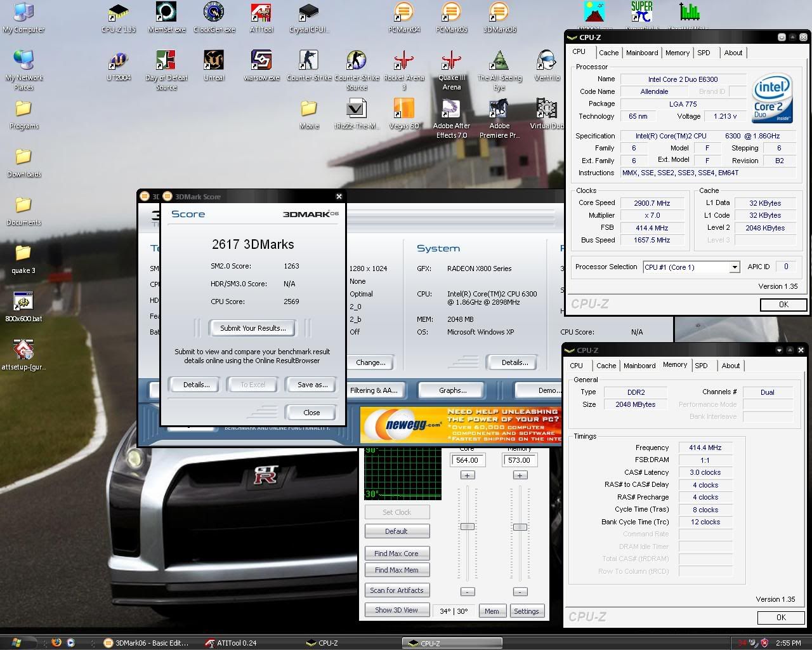Launch the Counter-Strike desktop shortcut

click(x=309, y=66)
